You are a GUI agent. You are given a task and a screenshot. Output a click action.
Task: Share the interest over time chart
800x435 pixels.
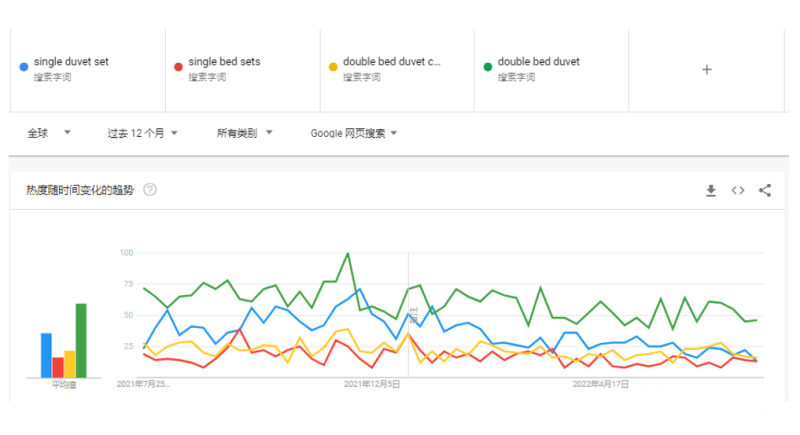coord(765,190)
